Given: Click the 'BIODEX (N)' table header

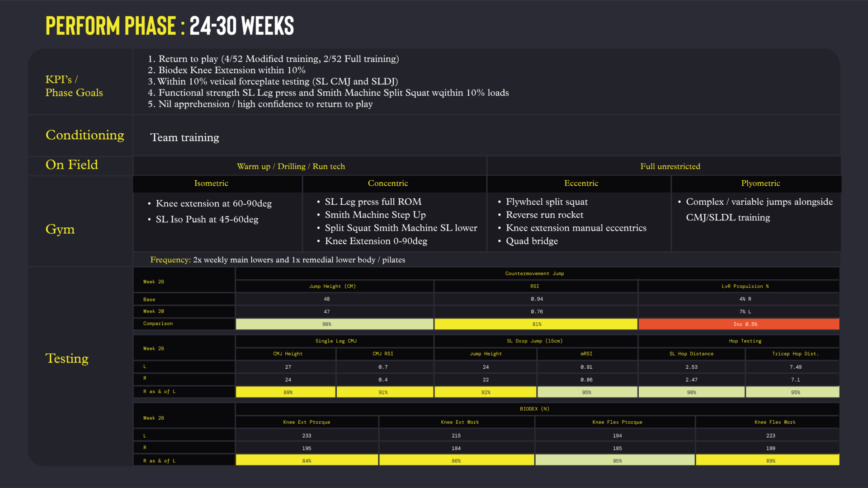Looking at the screenshot, I should 534,408.
